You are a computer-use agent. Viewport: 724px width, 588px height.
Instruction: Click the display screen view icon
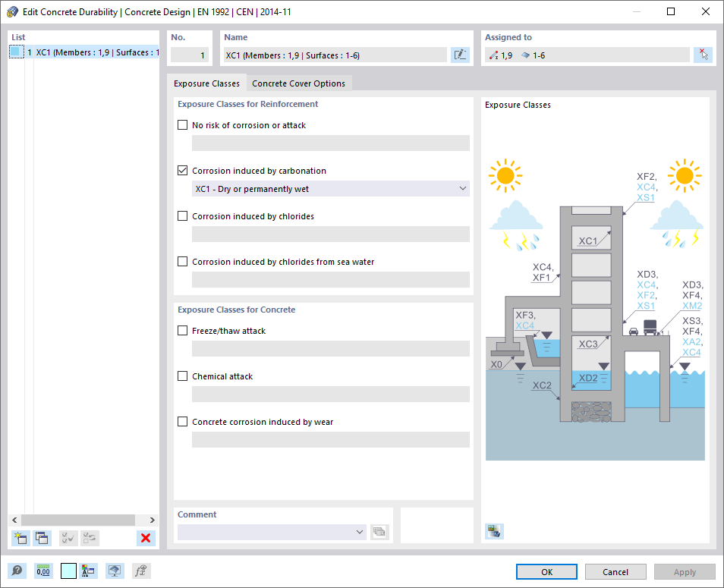pos(115,571)
